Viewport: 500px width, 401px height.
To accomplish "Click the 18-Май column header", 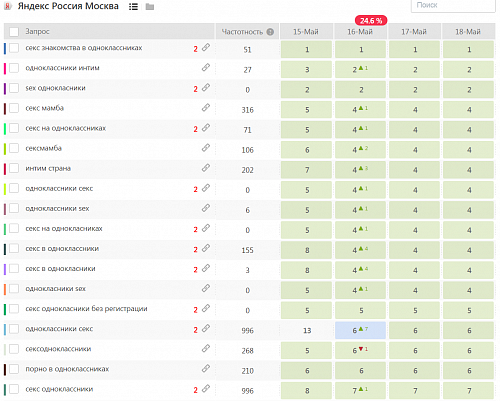I will click(468, 32).
